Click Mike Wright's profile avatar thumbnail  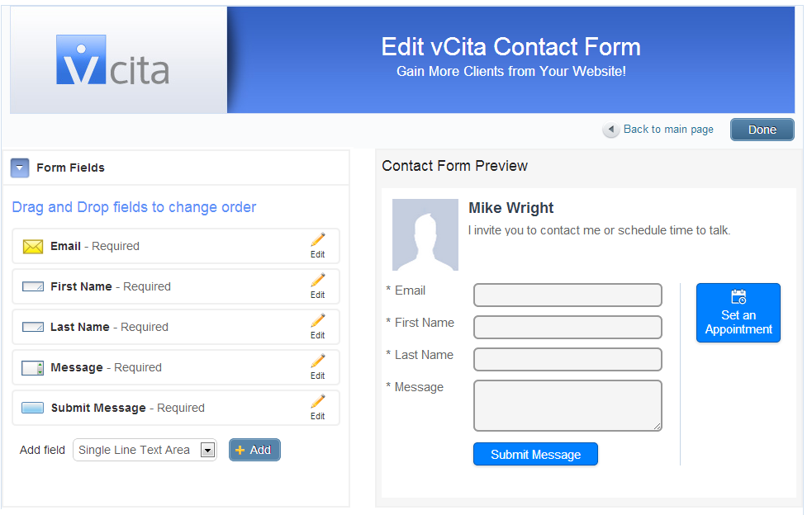coord(425,234)
